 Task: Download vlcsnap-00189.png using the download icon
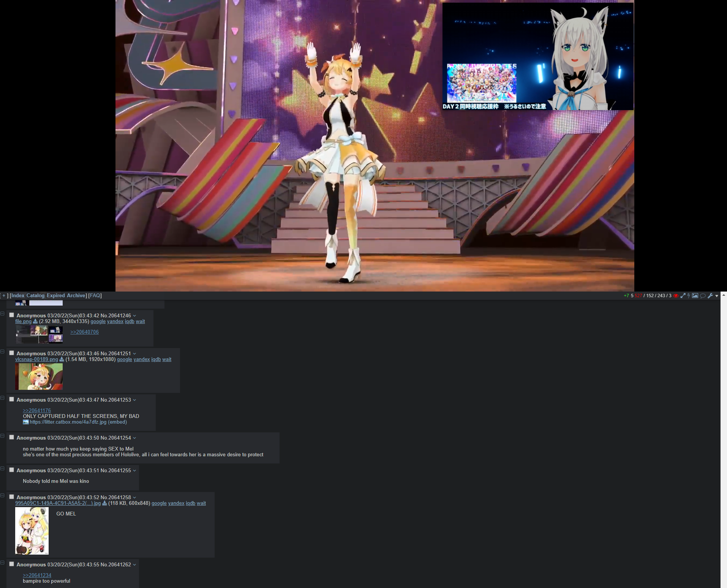pyautogui.click(x=62, y=359)
